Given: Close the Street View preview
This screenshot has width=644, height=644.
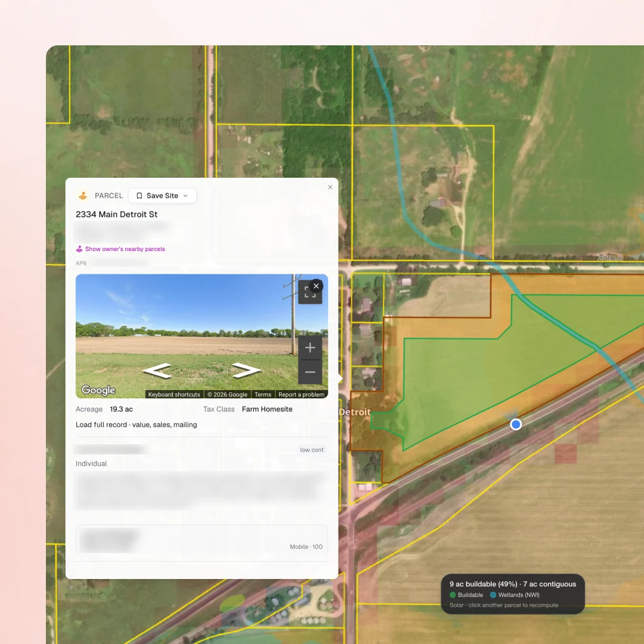Looking at the screenshot, I should pos(316,286).
